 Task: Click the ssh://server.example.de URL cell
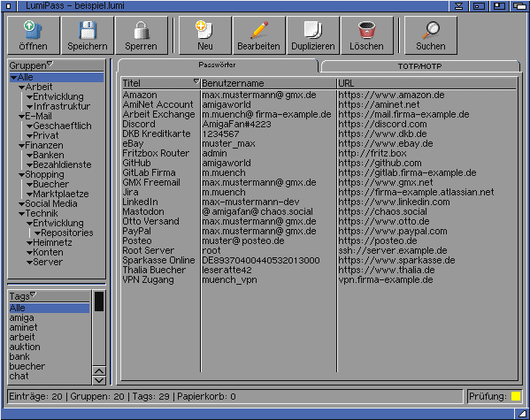point(393,251)
